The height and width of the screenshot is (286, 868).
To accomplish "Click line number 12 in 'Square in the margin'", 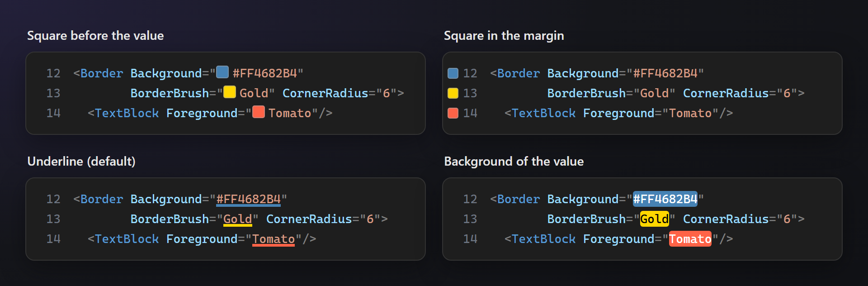I will tap(470, 73).
